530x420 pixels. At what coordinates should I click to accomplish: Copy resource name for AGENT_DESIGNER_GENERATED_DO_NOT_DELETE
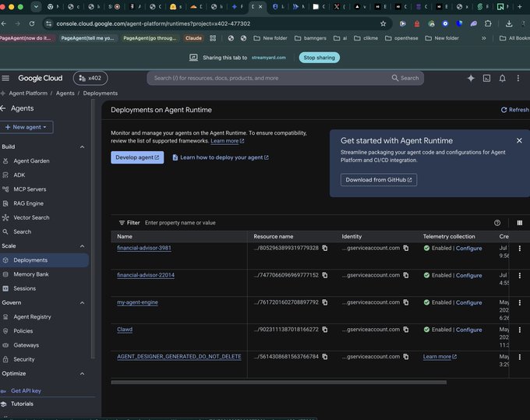click(x=325, y=356)
